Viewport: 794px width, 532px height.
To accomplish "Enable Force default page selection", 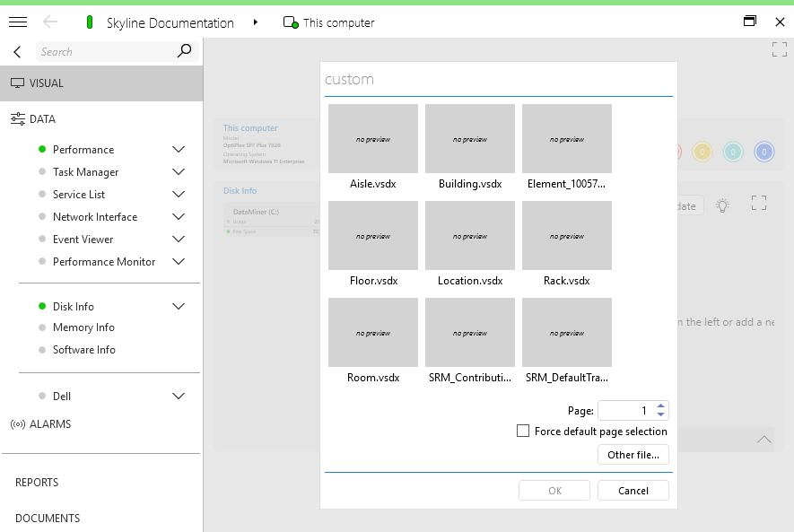I will coord(523,431).
